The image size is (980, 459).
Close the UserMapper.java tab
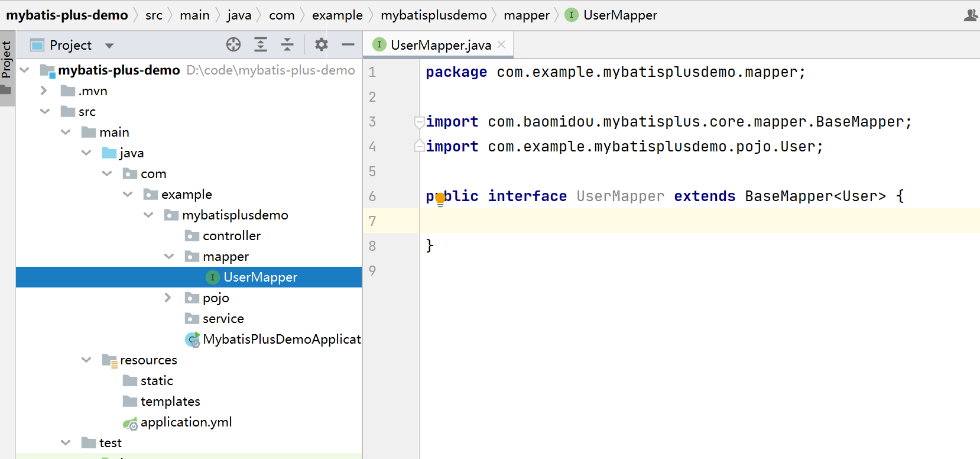(x=501, y=45)
